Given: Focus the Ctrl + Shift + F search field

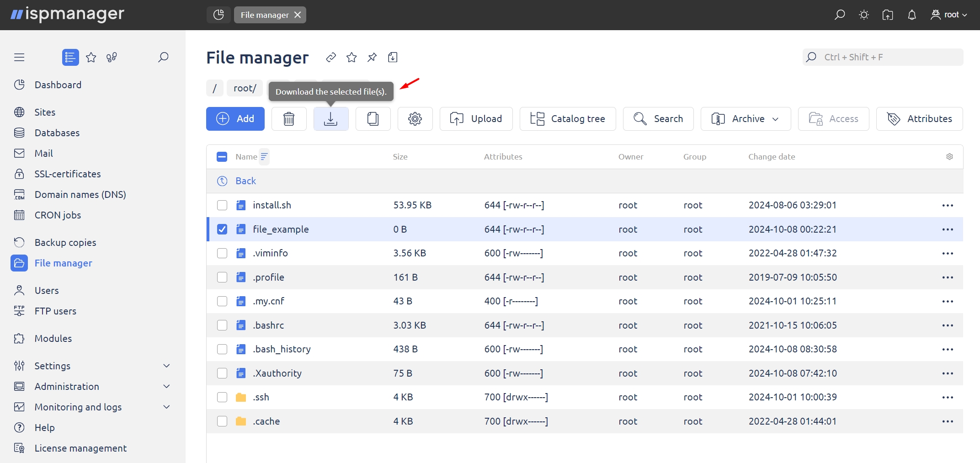Looking at the screenshot, I should [x=883, y=57].
